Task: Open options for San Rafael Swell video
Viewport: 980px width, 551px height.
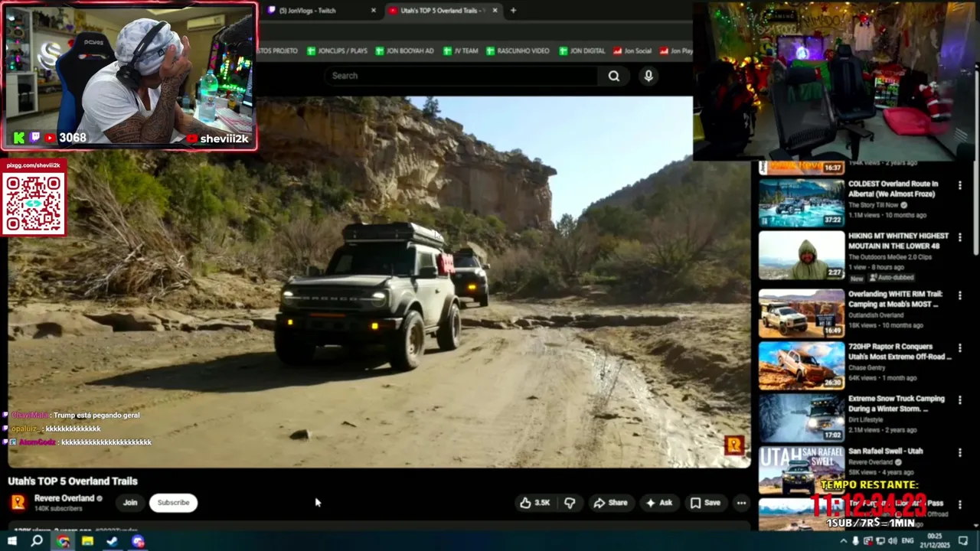Action: (x=959, y=452)
